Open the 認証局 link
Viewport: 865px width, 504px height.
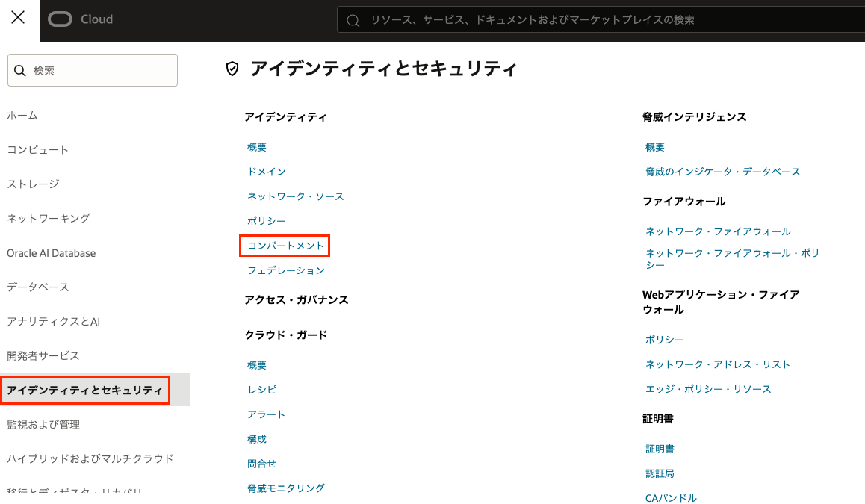coord(660,473)
